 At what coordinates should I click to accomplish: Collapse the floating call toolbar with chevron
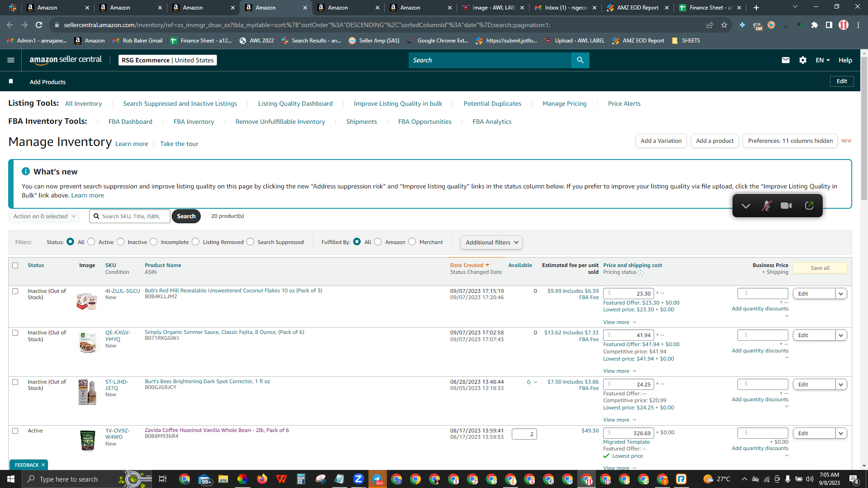746,206
